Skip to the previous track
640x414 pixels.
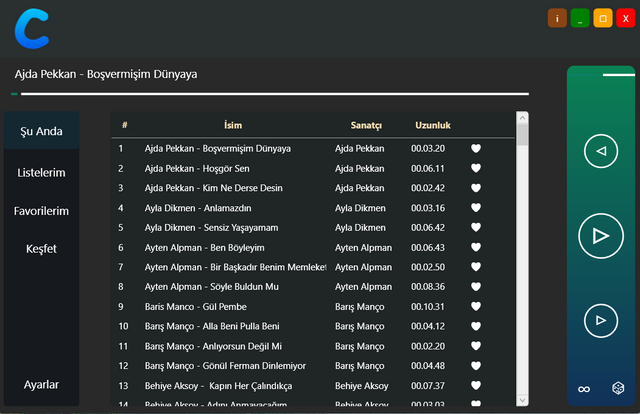(600, 151)
